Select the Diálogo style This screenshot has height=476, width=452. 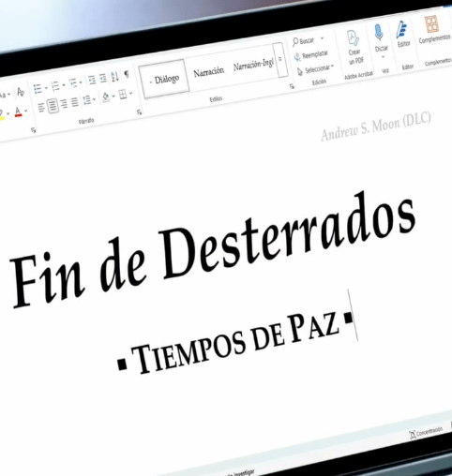click(165, 80)
